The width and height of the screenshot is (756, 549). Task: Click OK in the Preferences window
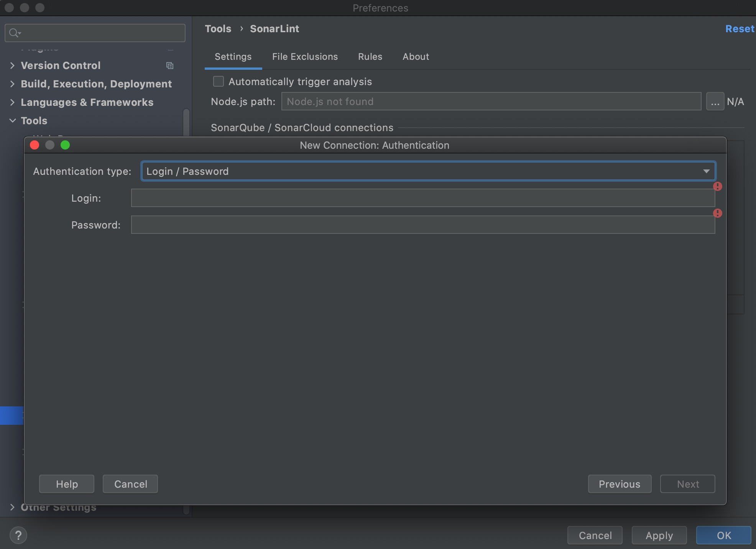(x=724, y=535)
